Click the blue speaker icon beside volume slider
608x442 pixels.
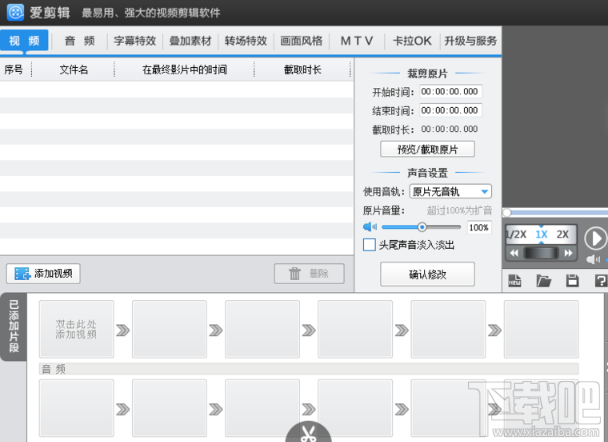(370, 227)
